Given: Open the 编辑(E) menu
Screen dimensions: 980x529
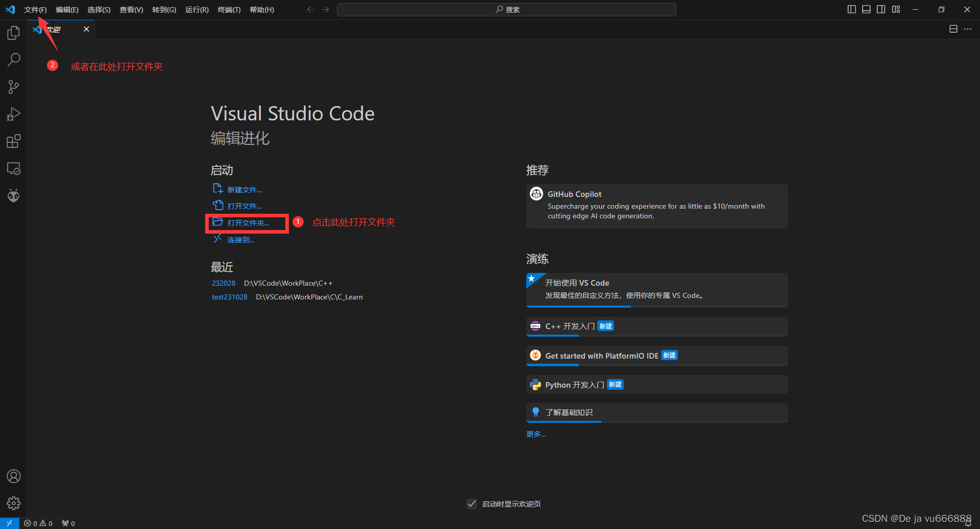Looking at the screenshot, I should (67, 10).
